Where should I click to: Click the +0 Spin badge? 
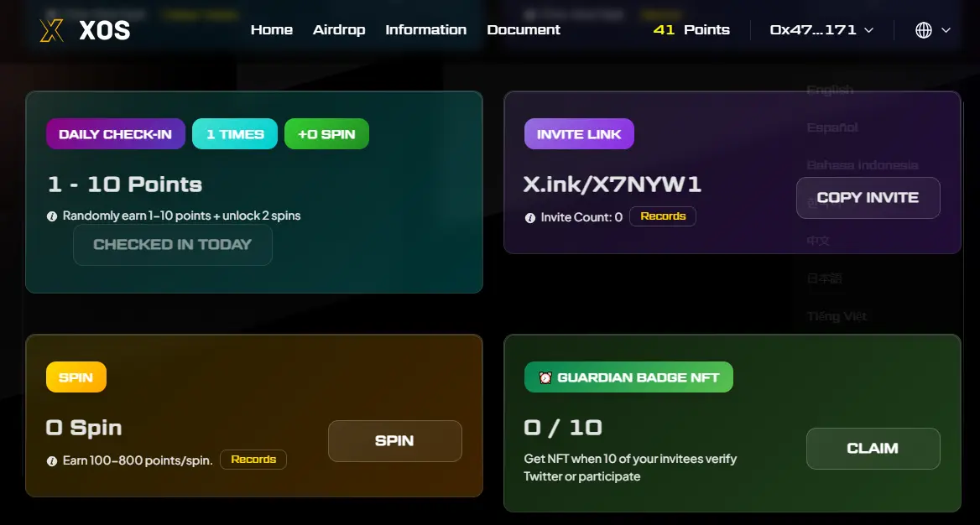(x=327, y=133)
